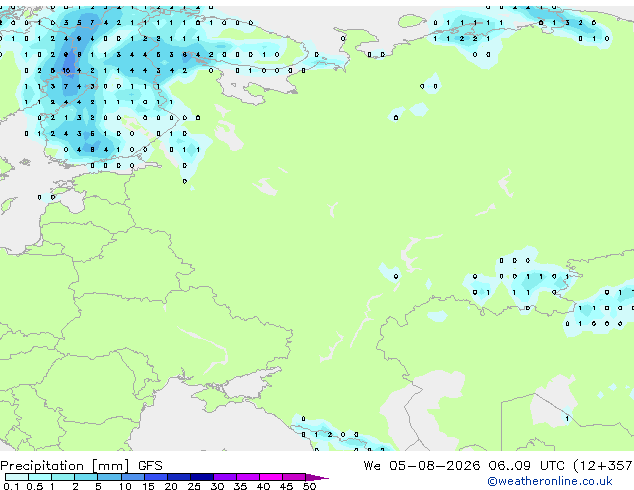Click the above-50 mm legend arrow tip

317,477
